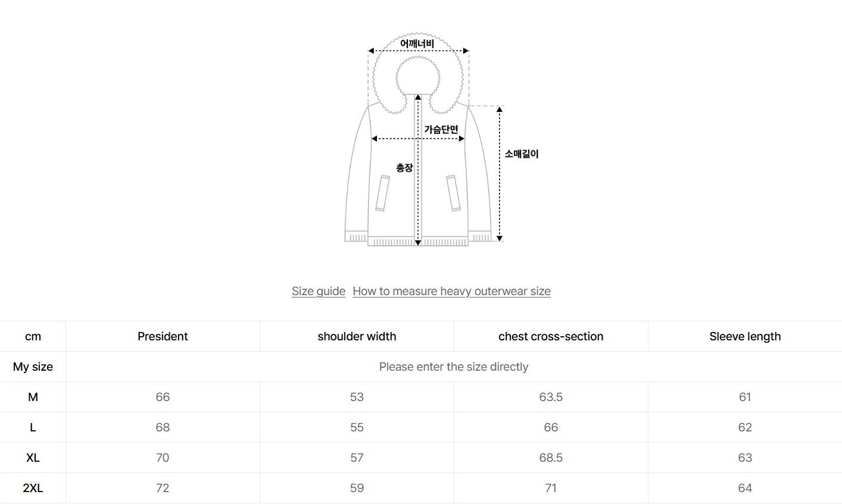Click the 총장 label on the jacket

[x=404, y=168]
